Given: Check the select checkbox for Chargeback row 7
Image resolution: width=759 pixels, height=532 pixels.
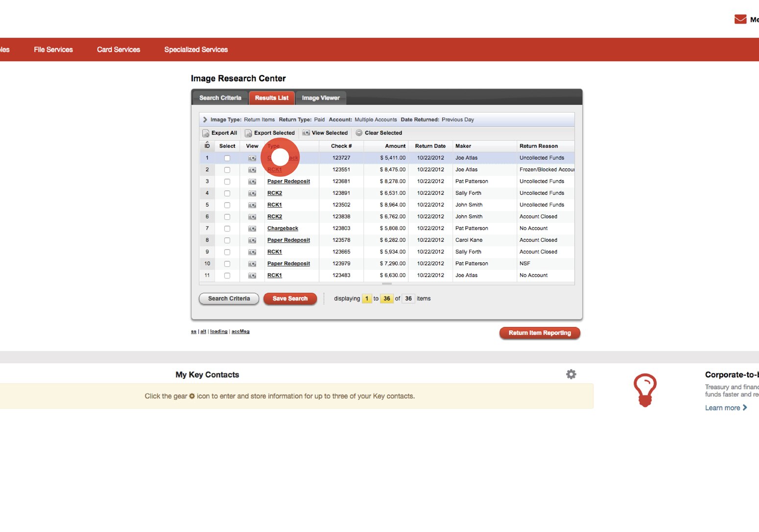Looking at the screenshot, I should [x=227, y=228].
